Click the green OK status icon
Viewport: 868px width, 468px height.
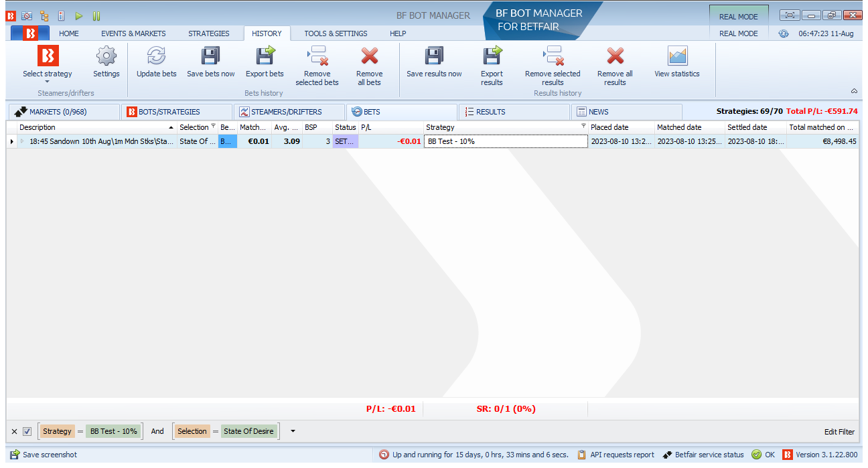(x=756, y=455)
